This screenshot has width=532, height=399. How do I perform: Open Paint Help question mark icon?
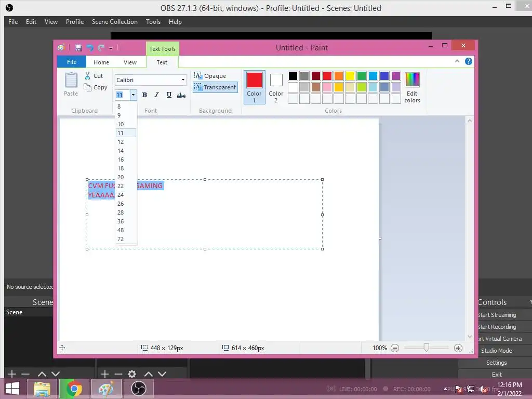(x=469, y=61)
